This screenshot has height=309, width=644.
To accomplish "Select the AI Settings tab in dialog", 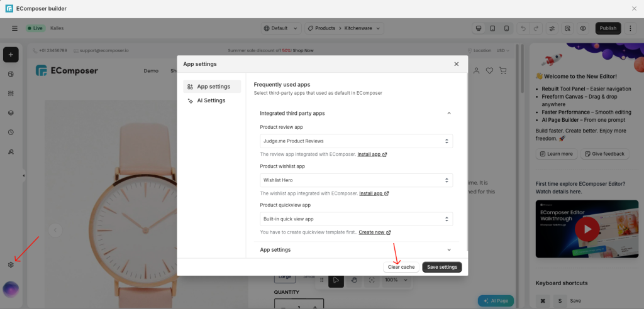I will click(212, 100).
